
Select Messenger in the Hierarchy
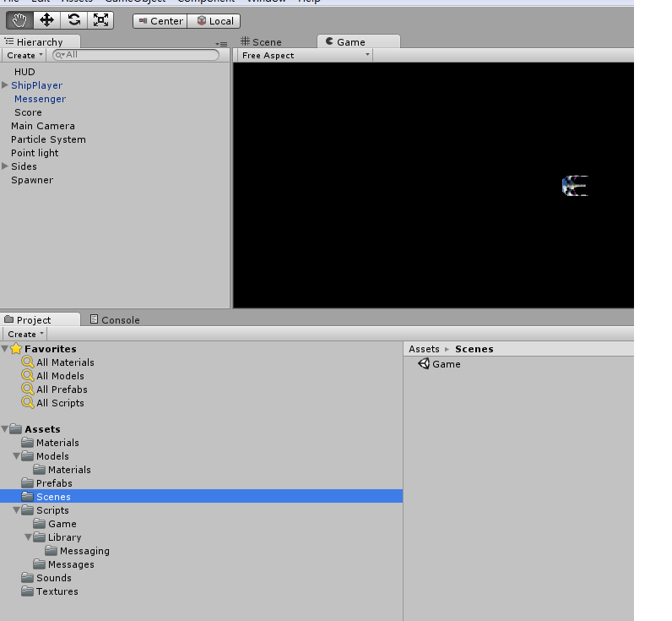41,99
